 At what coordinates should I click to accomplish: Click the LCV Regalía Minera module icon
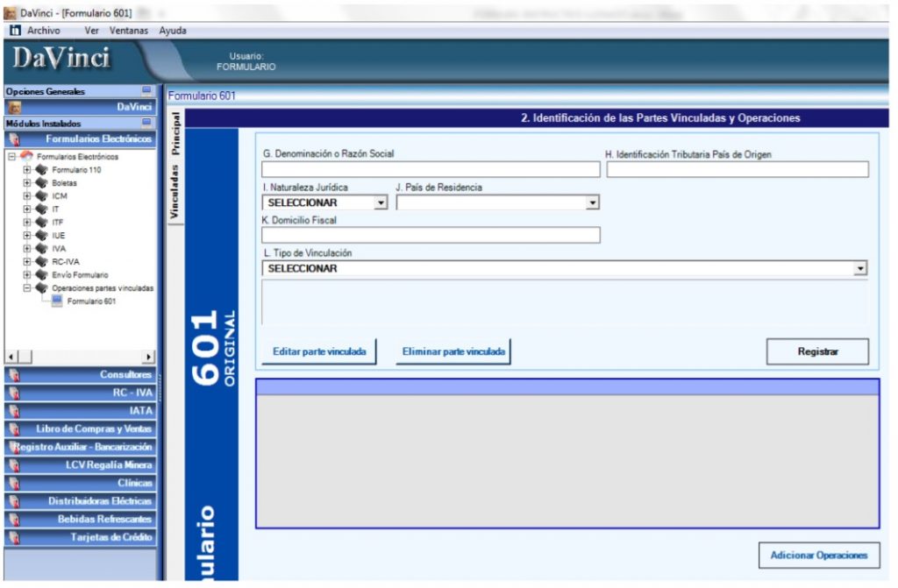click(x=14, y=465)
